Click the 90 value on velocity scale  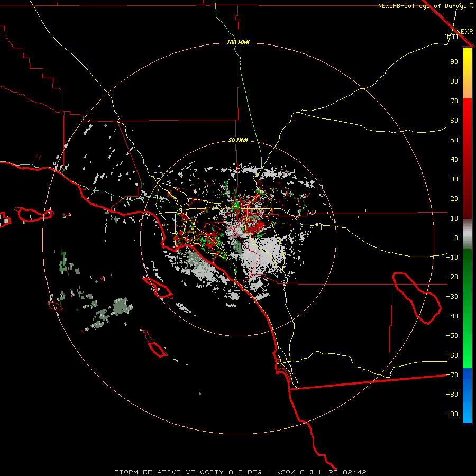454,62
